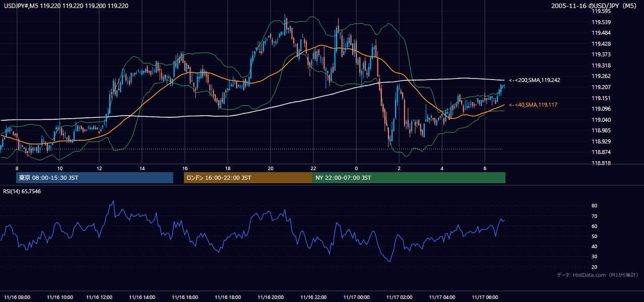Viewport: 644px width, 302px height.
Task: Click the 200 SMA 119.242 label
Action: (x=534, y=80)
